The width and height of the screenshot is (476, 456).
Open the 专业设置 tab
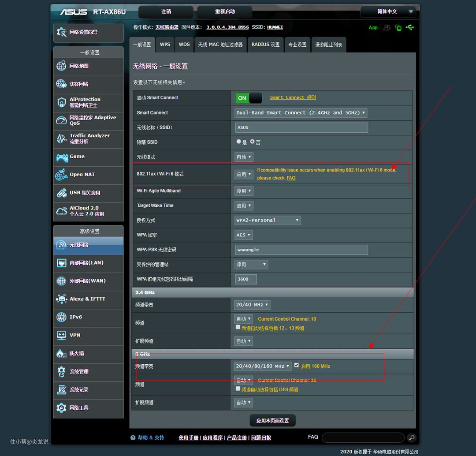297,45
